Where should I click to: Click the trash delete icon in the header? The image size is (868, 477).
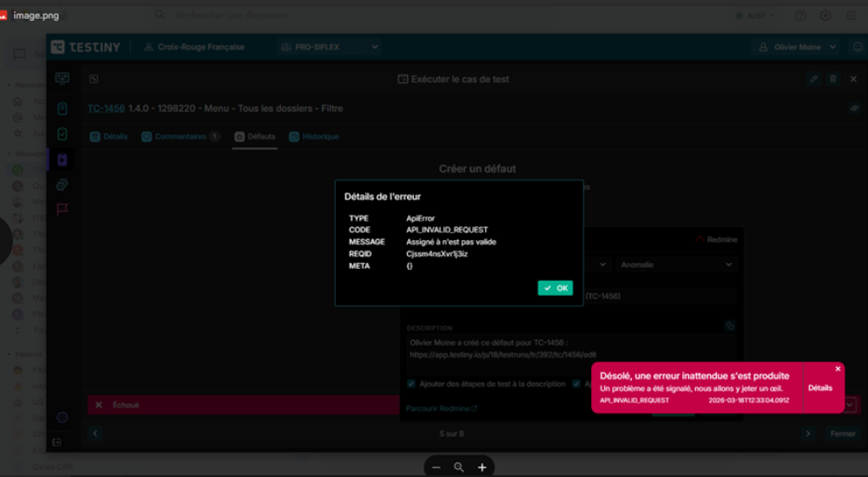(x=833, y=79)
